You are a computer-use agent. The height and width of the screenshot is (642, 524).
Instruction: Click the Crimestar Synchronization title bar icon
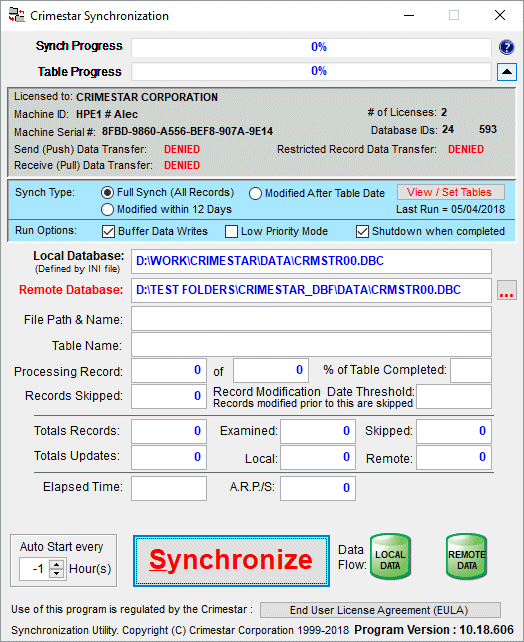tap(16, 15)
